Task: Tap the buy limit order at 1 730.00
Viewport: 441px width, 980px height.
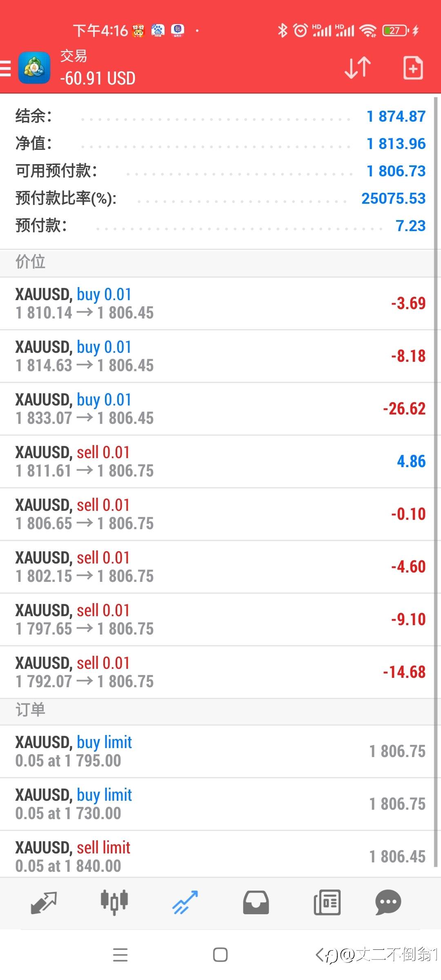Action: tap(220, 804)
